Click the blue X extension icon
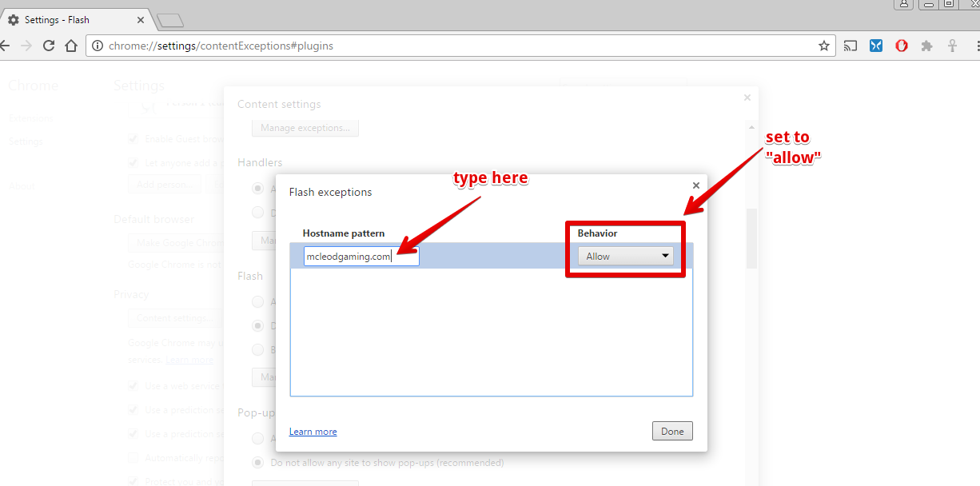Screen dimensions: 980x486 876,46
